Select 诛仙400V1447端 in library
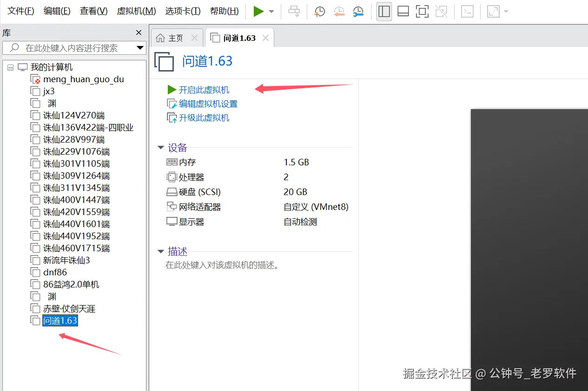 click(x=77, y=200)
